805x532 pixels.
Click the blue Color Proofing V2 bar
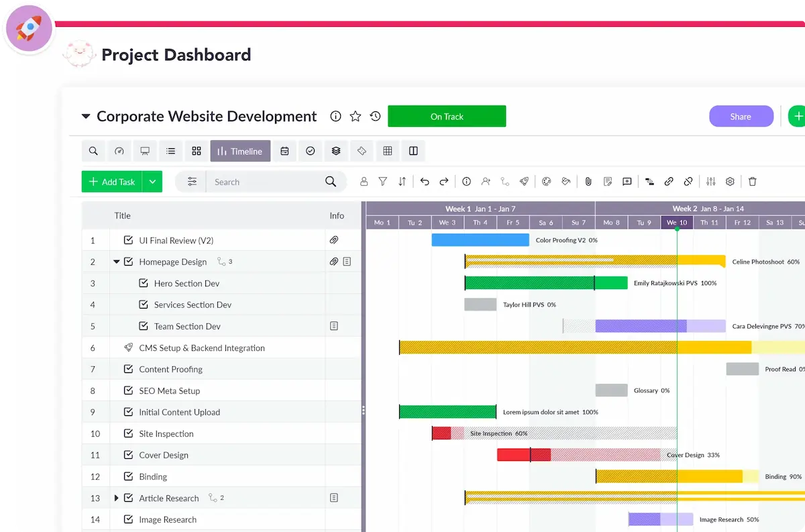480,240
